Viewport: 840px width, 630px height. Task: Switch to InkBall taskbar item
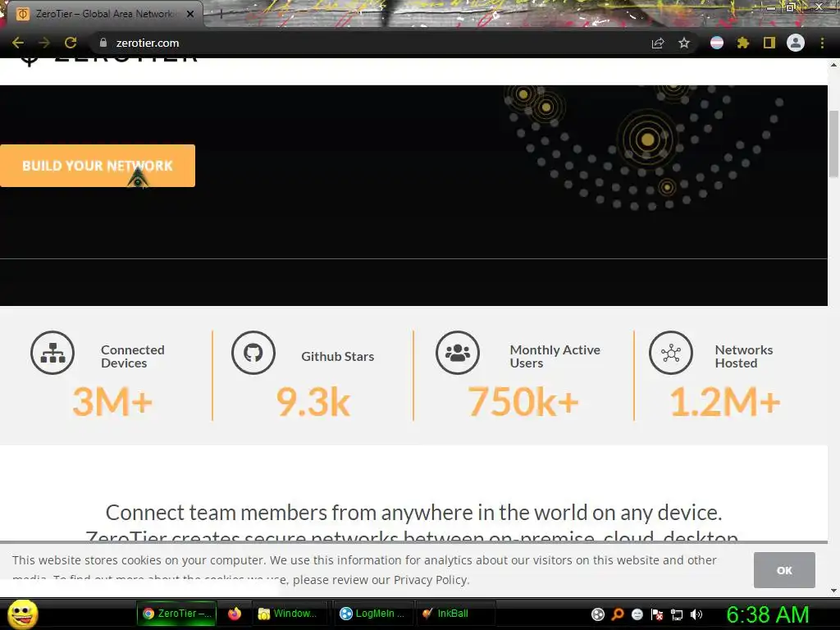pyautogui.click(x=455, y=614)
